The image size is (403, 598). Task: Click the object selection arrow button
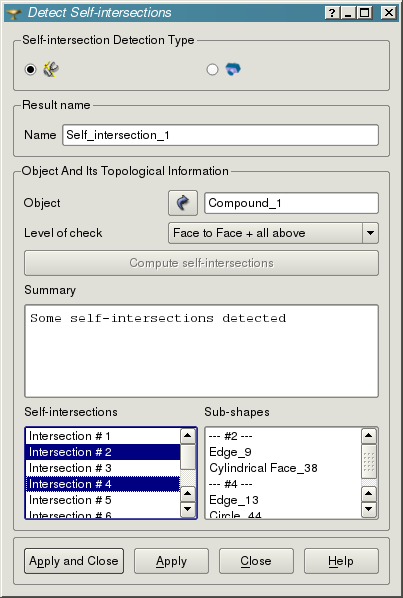click(183, 203)
